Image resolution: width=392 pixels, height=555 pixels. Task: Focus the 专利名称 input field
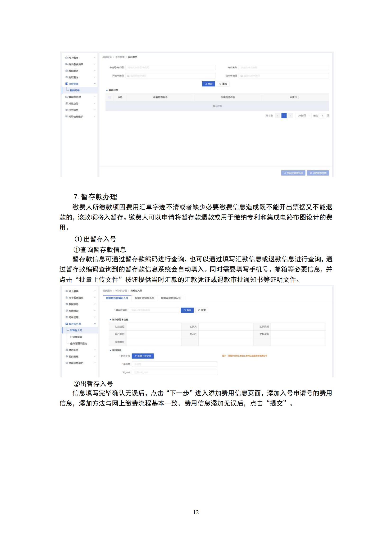[284, 68]
